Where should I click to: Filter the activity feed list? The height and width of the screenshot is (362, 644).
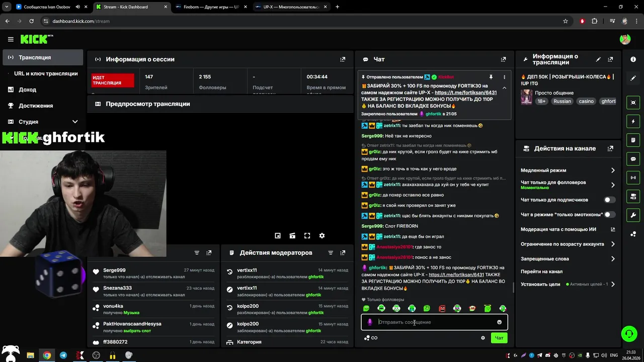(197, 253)
